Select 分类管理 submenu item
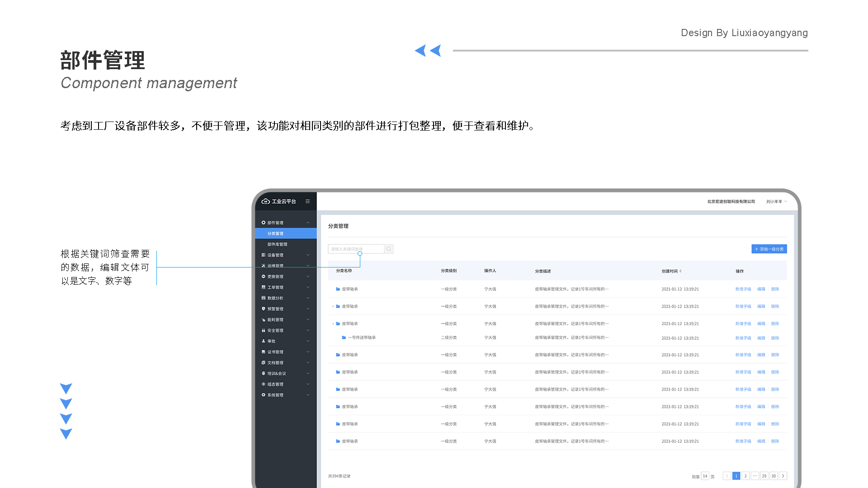Viewport: 868px width, 488px height. click(x=275, y=234)
